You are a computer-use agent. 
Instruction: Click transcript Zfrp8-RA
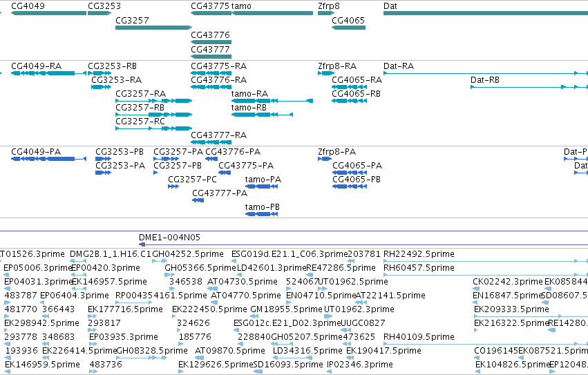tap(337, 66)
